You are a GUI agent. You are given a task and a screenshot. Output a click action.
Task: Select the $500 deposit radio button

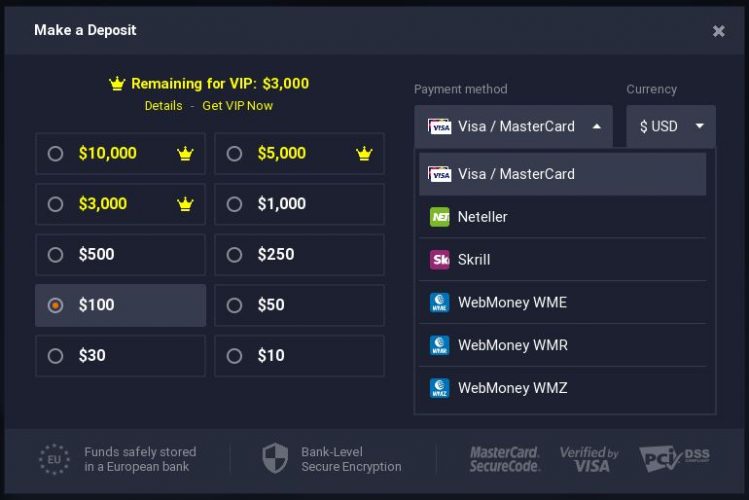click(x=55, y=255)
